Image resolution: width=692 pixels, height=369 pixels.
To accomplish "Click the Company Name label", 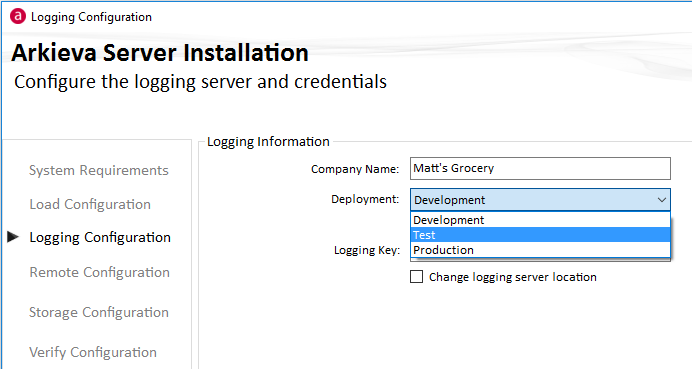I will pyautogui.click(x=355, y=169).
